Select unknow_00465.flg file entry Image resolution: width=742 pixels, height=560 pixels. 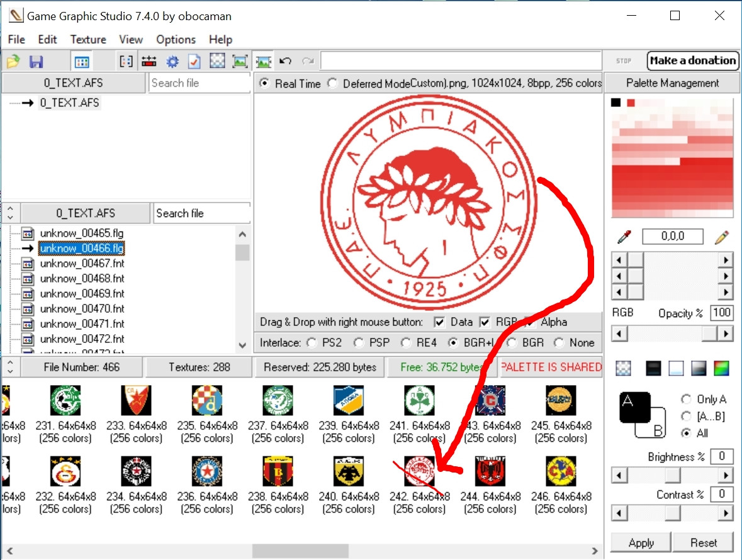point(81,233)
